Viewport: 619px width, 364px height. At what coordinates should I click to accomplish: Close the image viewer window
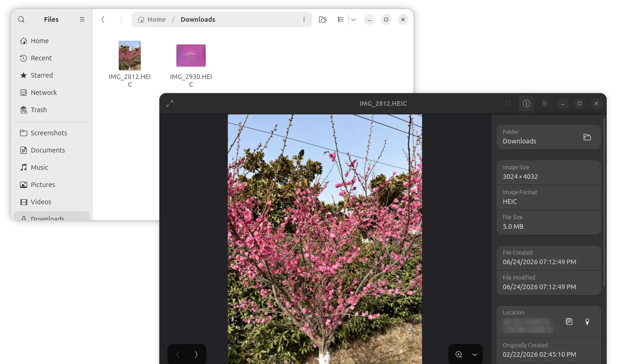click(596, 103)
